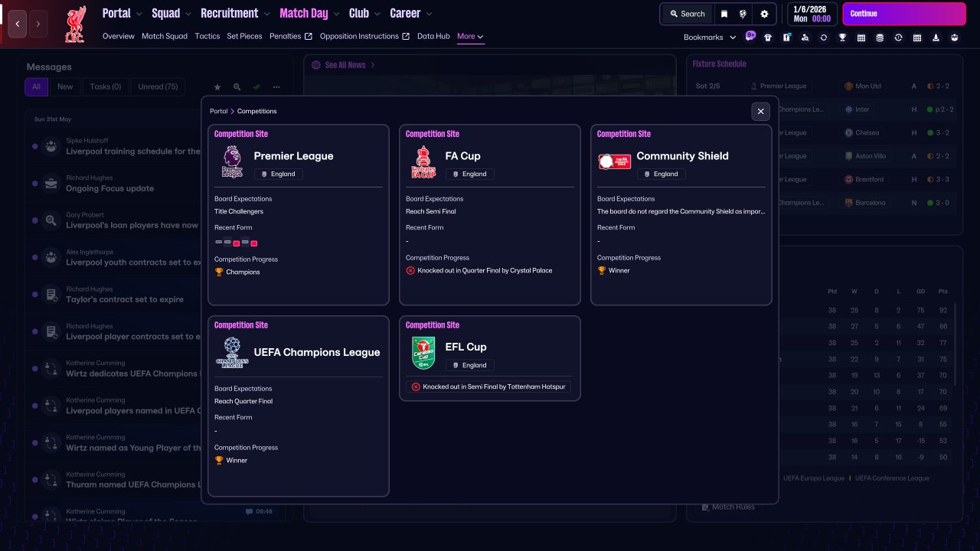Click the magnifier search icon in Messages
The width and height of the screenshot is (980, 551).
pos(237,87)
